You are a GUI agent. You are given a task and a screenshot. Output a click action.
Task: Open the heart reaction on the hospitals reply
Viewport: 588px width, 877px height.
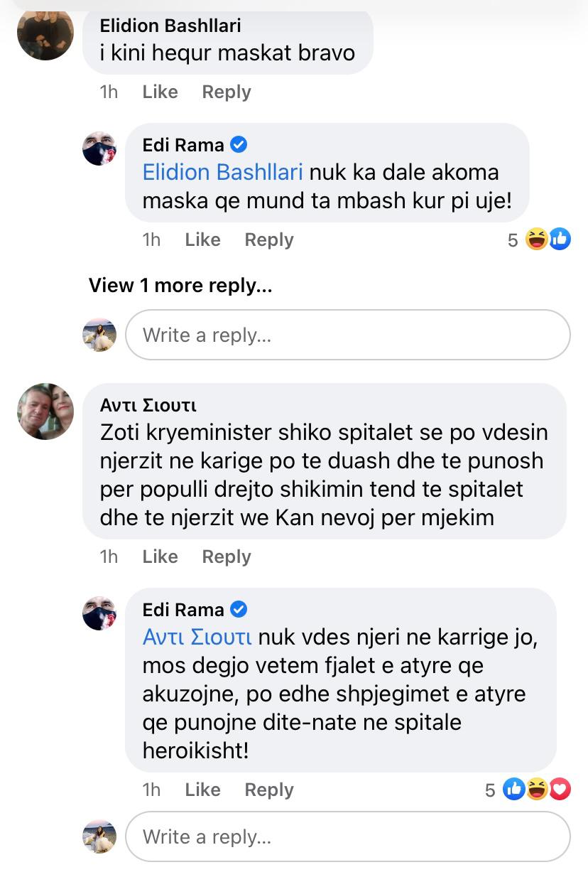coord(560,789)
